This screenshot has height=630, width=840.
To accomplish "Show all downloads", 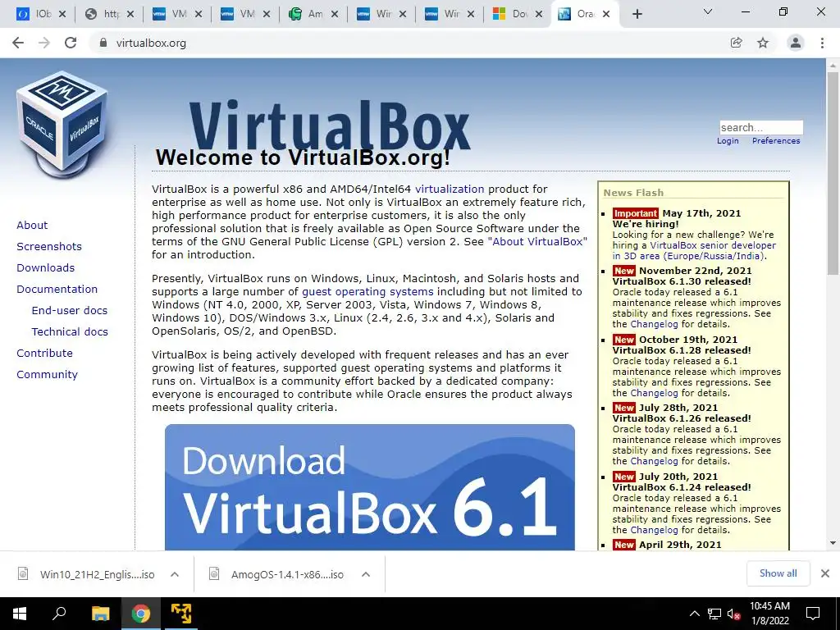I will pyautogui.click(x=778, y=573).
